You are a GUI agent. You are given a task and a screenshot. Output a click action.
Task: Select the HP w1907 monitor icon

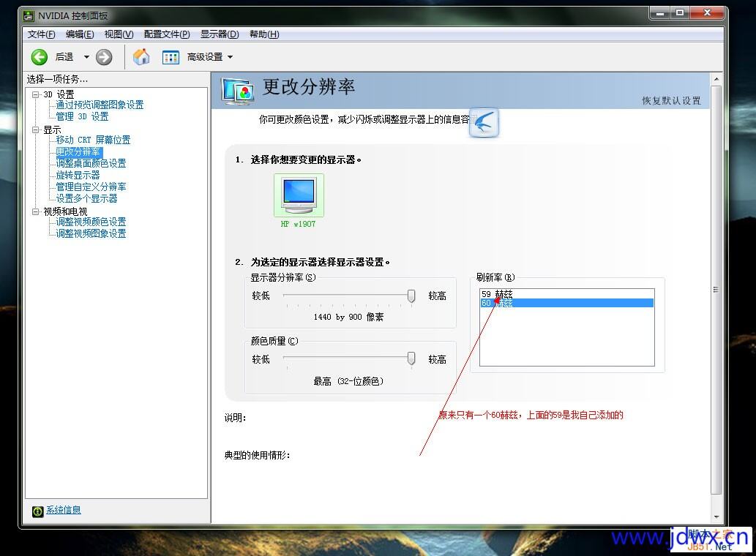(x=299, y=195)
